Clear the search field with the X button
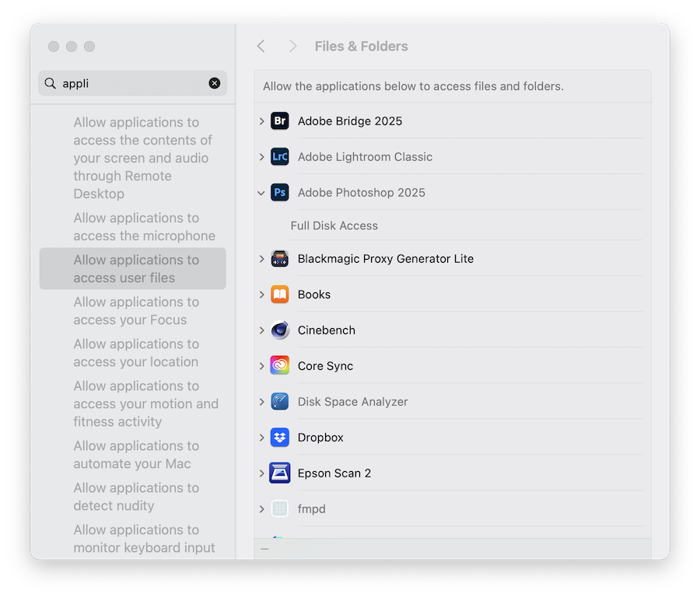The width and height of the screenshot is (700, 597). tap(215, 83)
